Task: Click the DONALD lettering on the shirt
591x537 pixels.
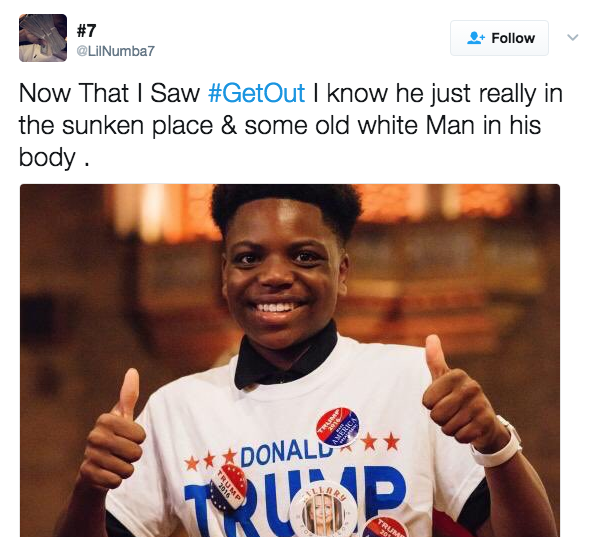Action: coord(281,452)
